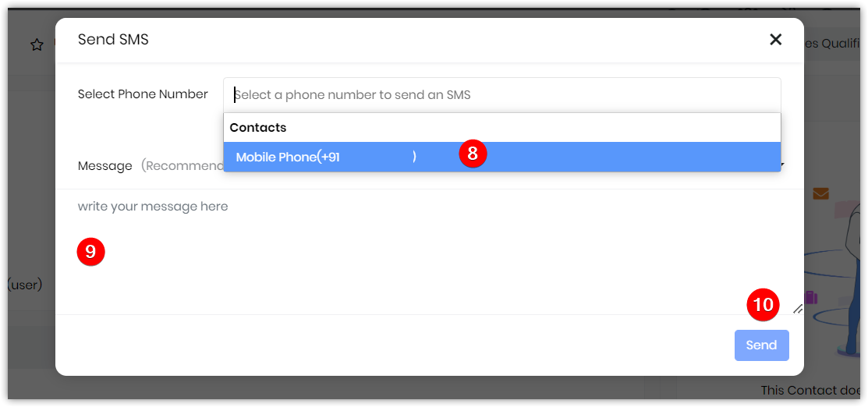The height and width of the screenshot is (407, 868).
Task: Click the favorite star icon behind dialog
Action: tap(37, 45)
